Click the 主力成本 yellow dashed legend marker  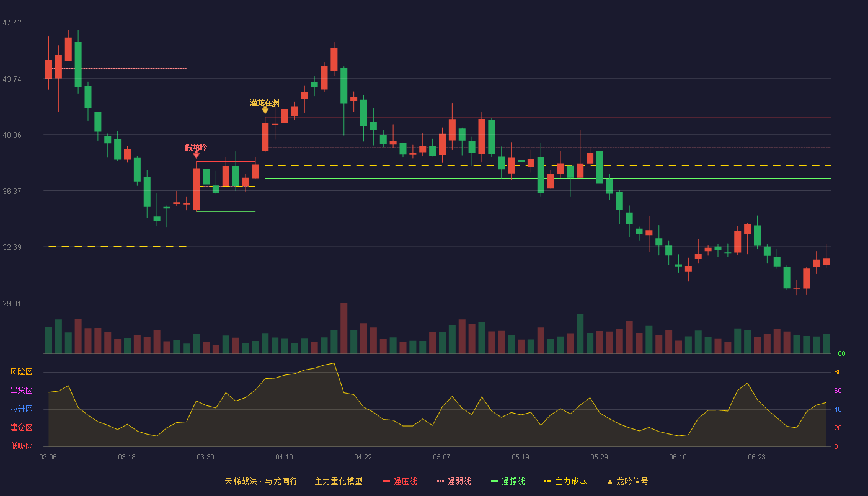point(548,482)
